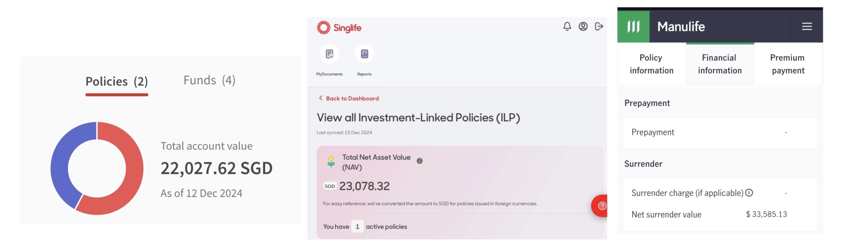Open the notifications bell
The width and height of the screenshot is (868, 242).
coord(567,26)
